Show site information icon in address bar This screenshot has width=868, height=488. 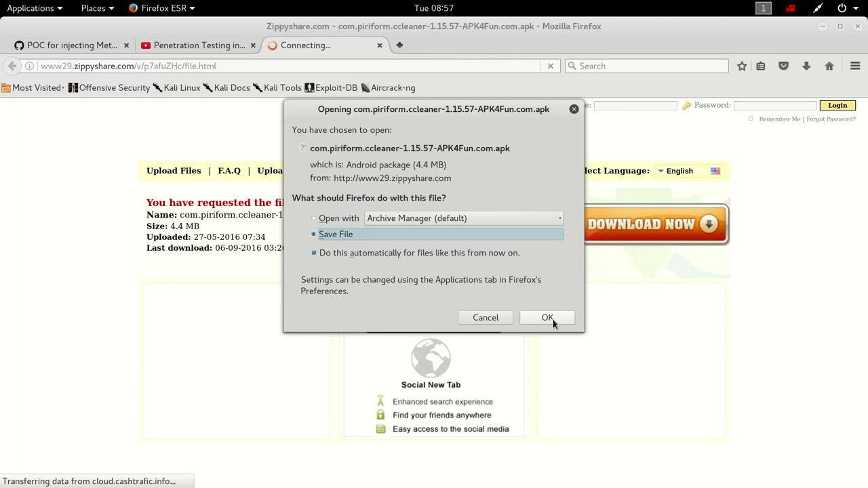(29, 66)
